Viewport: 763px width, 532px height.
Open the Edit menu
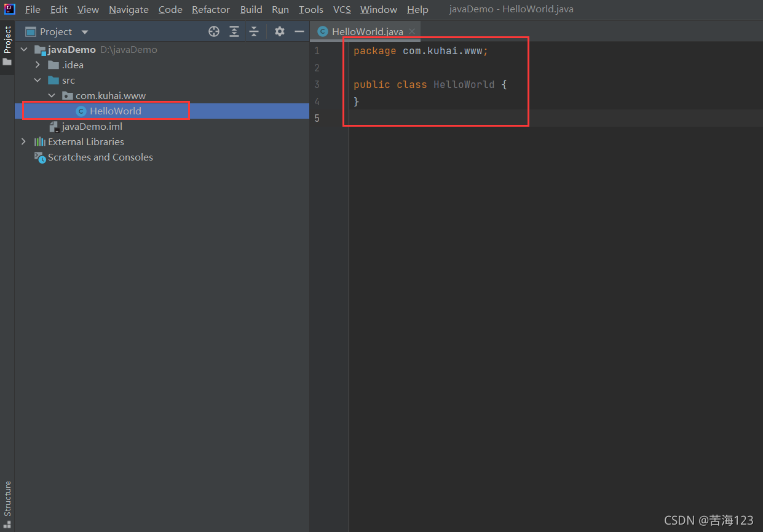pos(59,10)
